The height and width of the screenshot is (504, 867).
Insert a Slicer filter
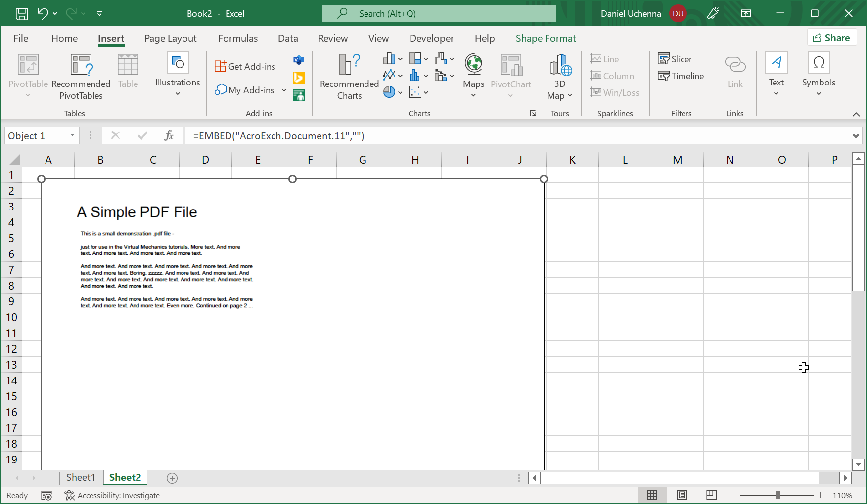click(x=675, y=59)
